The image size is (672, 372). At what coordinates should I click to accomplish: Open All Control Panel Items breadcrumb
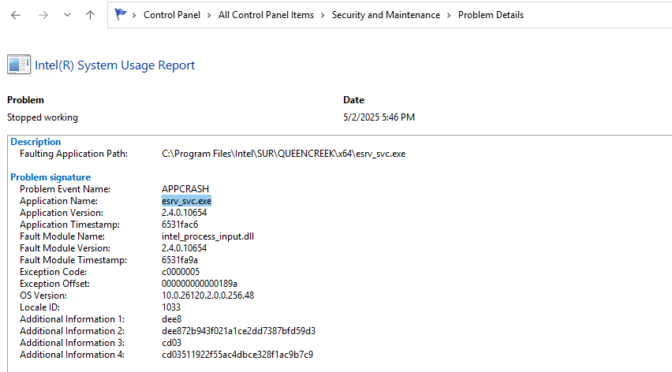[266, 15]
